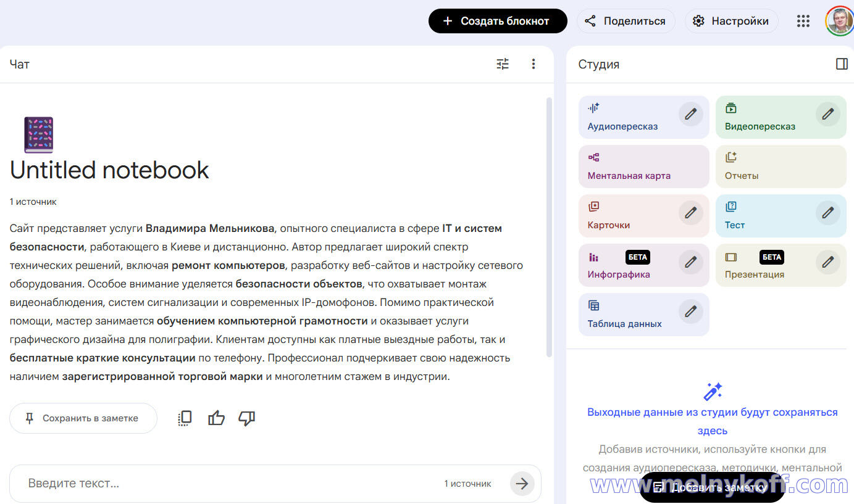Mark response with thumbs up

click(216, 418)
